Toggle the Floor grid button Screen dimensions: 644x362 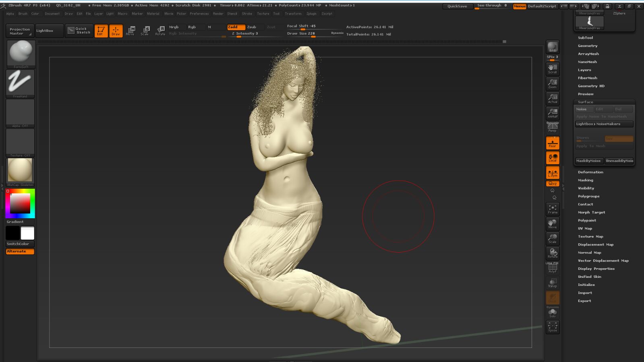(553, 143)
